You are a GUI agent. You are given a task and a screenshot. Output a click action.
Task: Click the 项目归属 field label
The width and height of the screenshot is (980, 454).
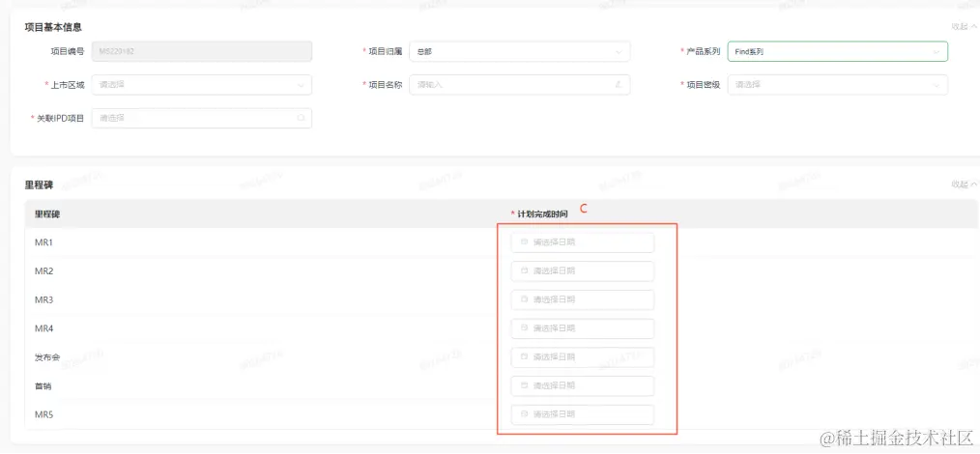pyautogui.click(x=386, y=52)
